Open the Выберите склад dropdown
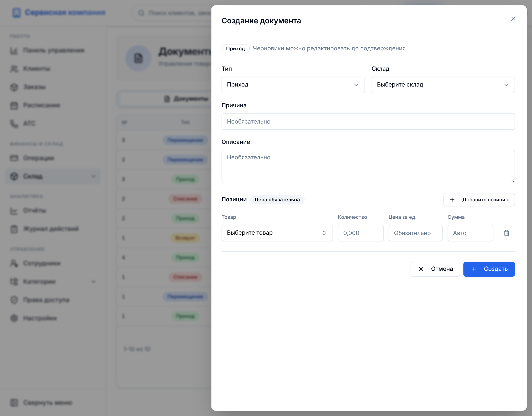Viewport: 532px width, 416px height. (443, 85)
